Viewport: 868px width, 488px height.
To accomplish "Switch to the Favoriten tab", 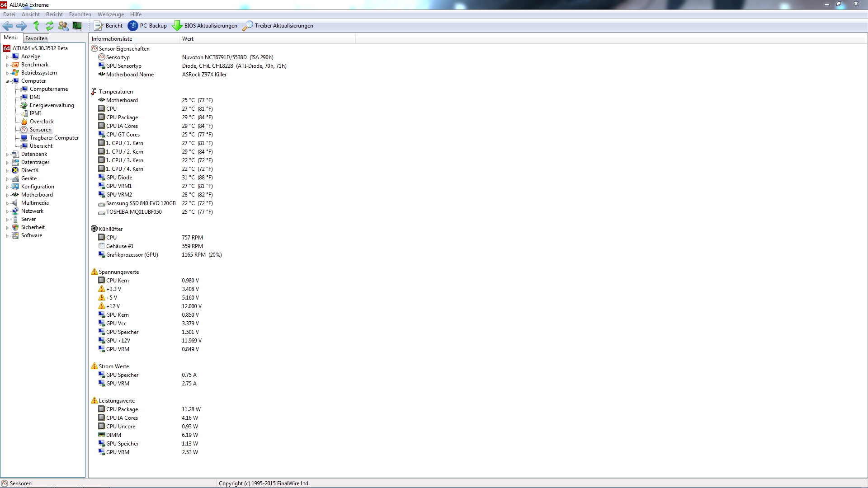I will coord(36,38).
